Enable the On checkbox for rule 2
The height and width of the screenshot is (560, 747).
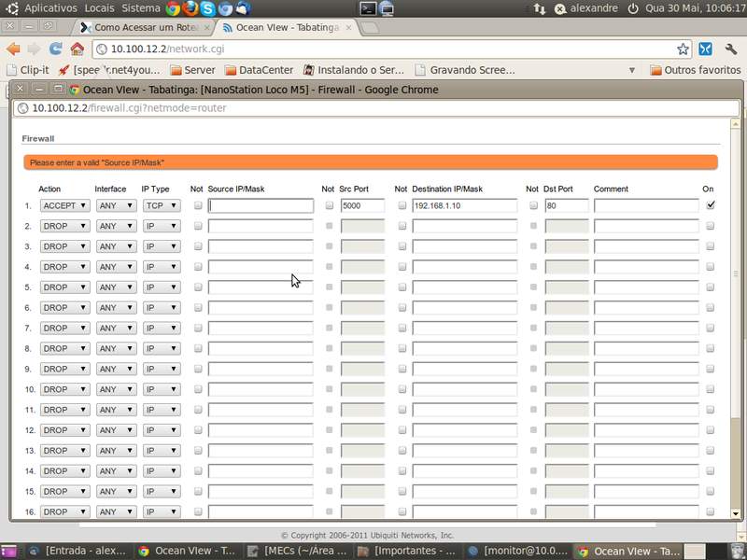pos(711,226)
